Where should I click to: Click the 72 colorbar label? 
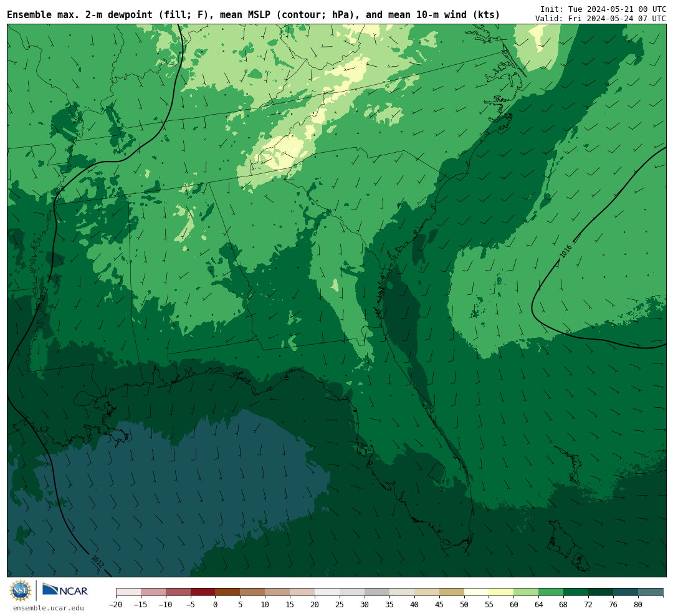pos(588,604)
